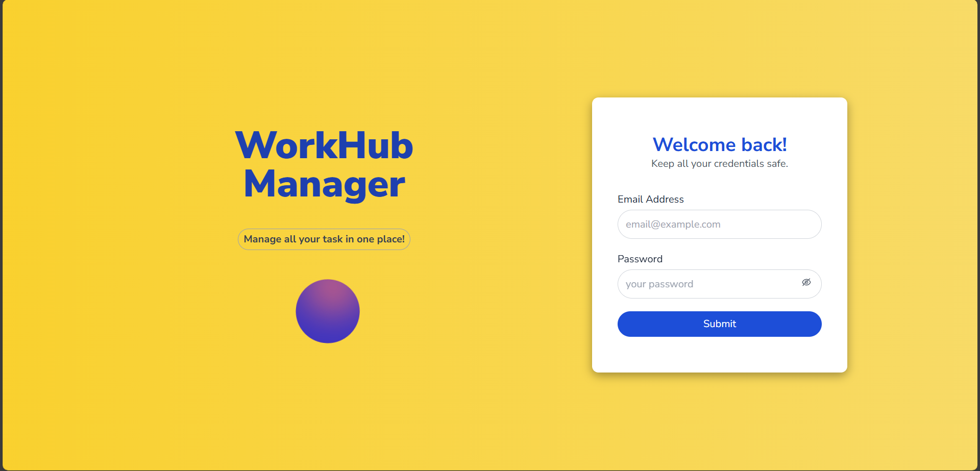Click the word 'place!' in the tagline
Screen dimensions: 980x471
390,239
